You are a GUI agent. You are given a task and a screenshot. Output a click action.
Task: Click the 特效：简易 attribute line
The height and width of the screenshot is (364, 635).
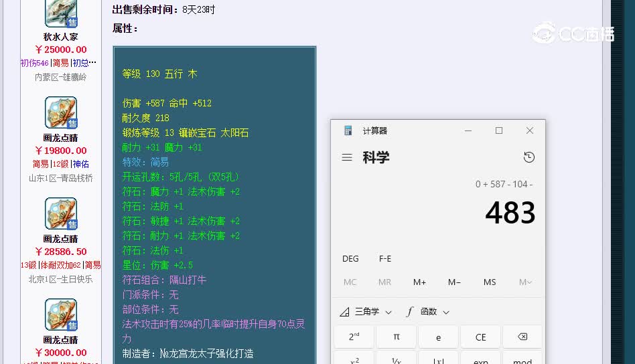click(x=145, y=162)
